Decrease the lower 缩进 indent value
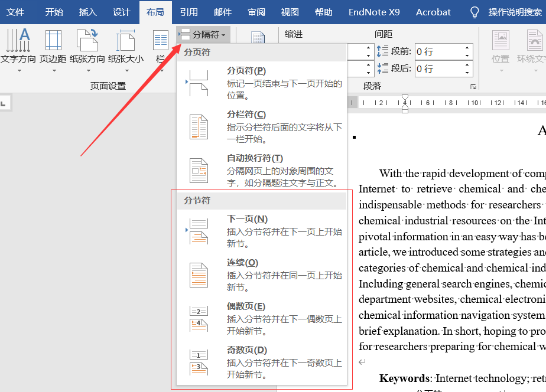This screenshot has height=392, width=546. (x=369, y=73)
